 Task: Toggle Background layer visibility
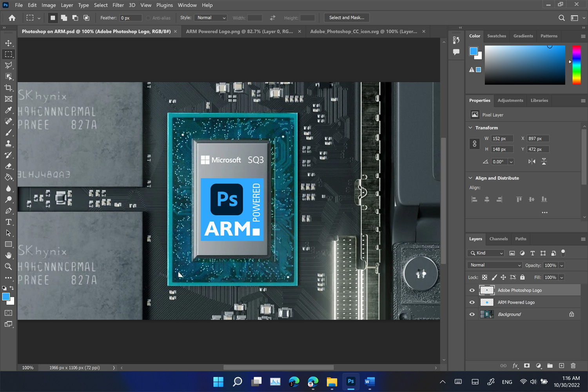[x=472, y=314]
